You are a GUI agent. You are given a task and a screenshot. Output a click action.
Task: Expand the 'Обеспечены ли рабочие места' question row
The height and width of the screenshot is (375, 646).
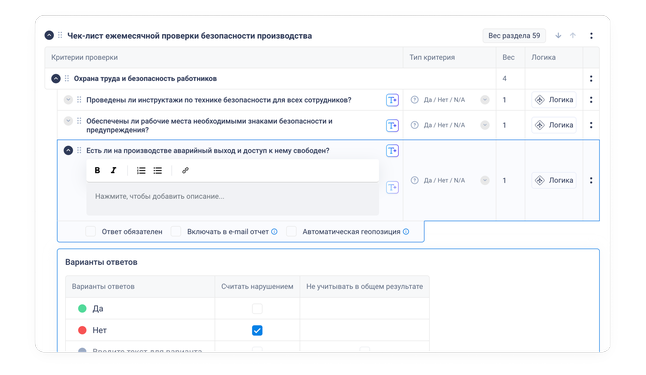tap(68, 121)
